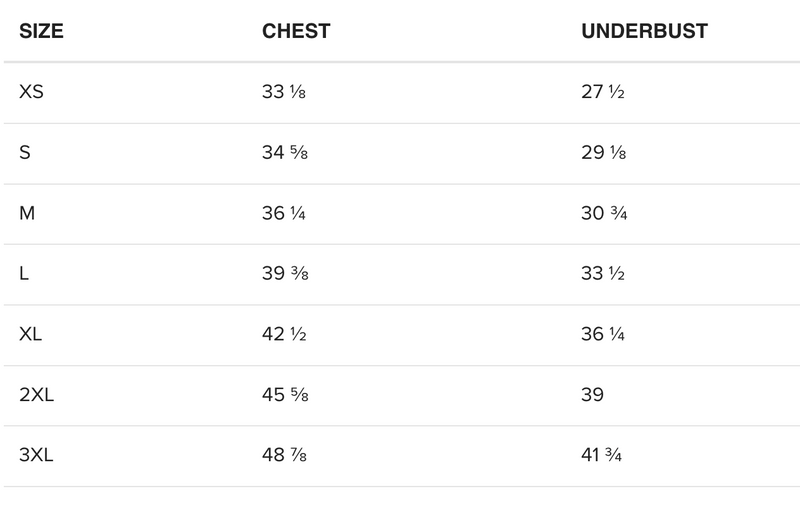Click the XL chest value 42 ½
Image resolution: width=800 pixels, height=515 pixels.
tap(284, 334)
